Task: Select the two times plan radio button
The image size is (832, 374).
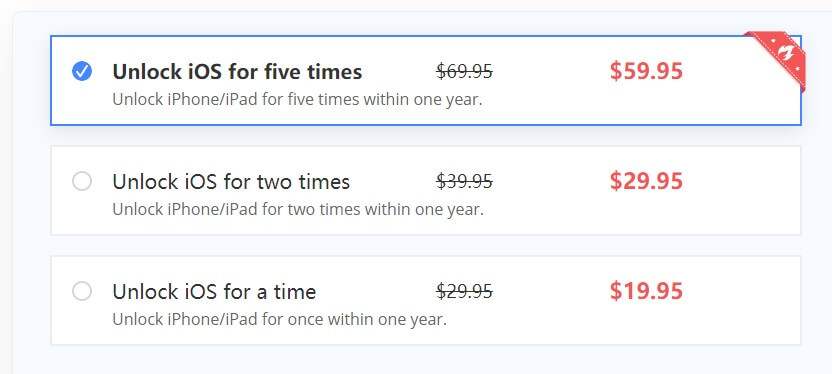Action: [82, 181]
